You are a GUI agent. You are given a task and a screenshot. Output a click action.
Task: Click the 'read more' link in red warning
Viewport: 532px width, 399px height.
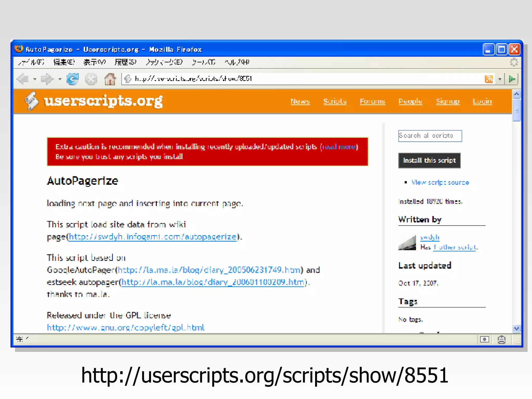click(x=339, y=147)
